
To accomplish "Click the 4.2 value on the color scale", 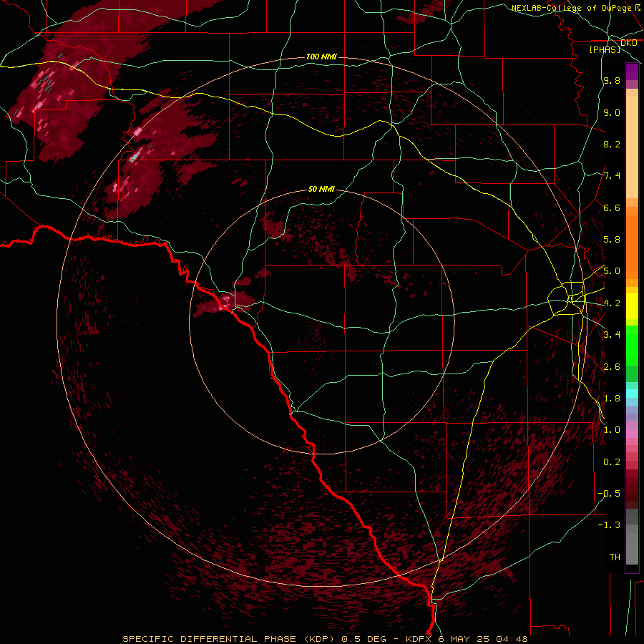I will click(x=612, y=303).
